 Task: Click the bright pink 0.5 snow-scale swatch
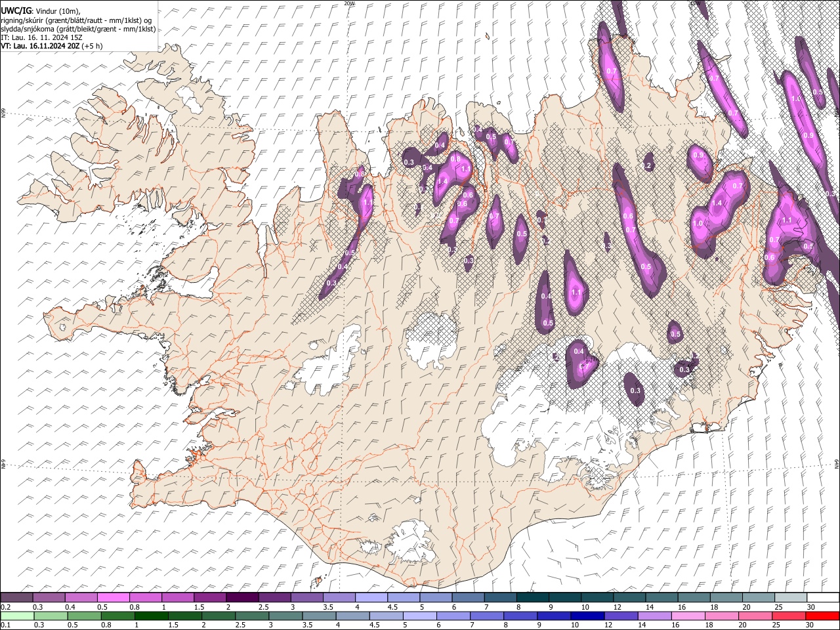click(x=113, y=598)
